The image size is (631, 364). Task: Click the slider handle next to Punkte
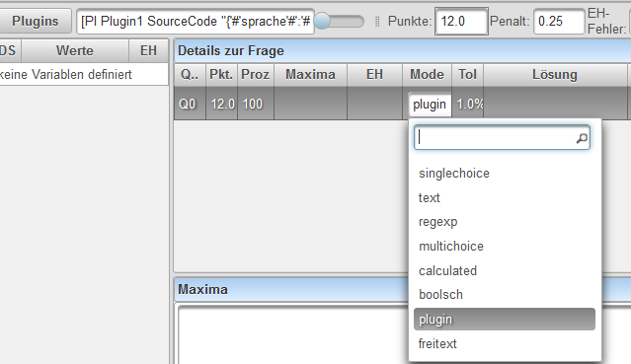coord(322,21)
